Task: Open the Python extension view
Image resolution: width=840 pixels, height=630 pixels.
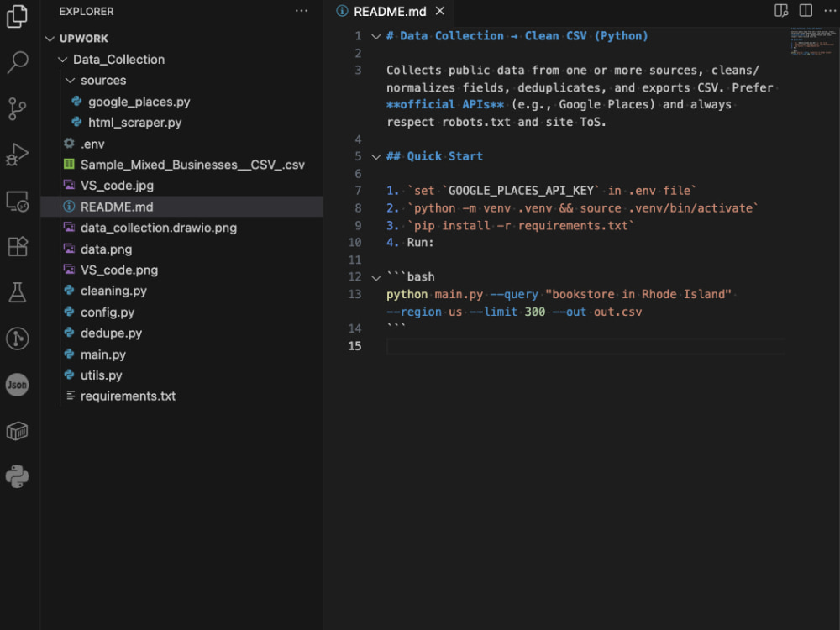Action: coord(17,476)
